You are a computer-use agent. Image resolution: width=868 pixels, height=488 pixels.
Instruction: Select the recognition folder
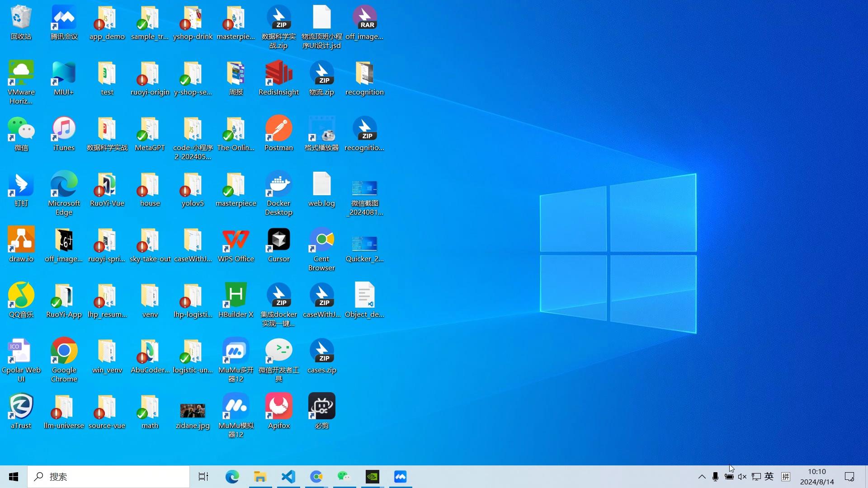(364, 78)
